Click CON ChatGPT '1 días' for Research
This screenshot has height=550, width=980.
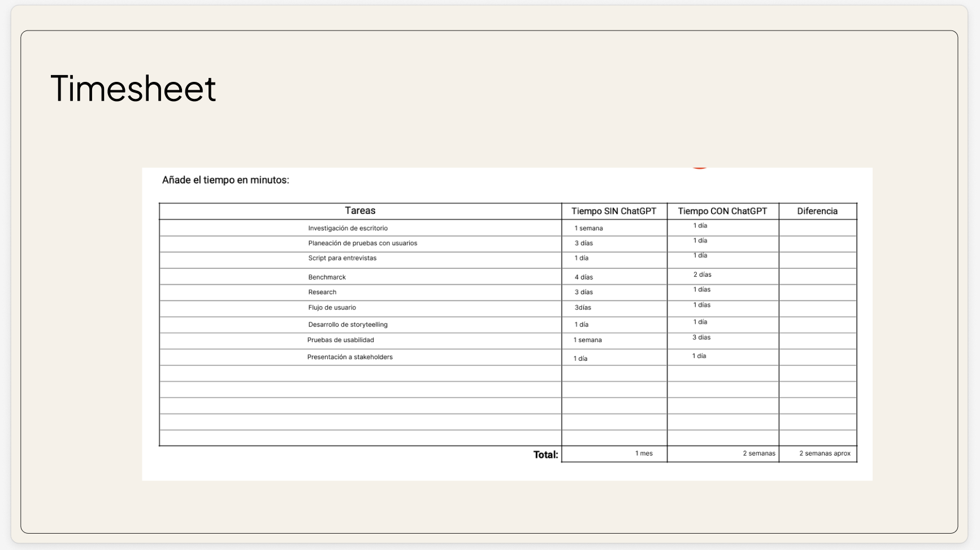(x=702, y=290)
